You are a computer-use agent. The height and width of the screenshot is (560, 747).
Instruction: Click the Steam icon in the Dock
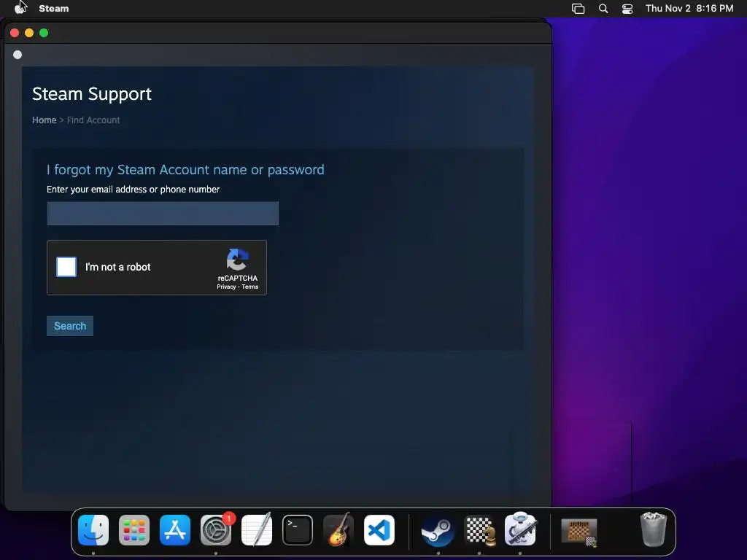(438, 531)
